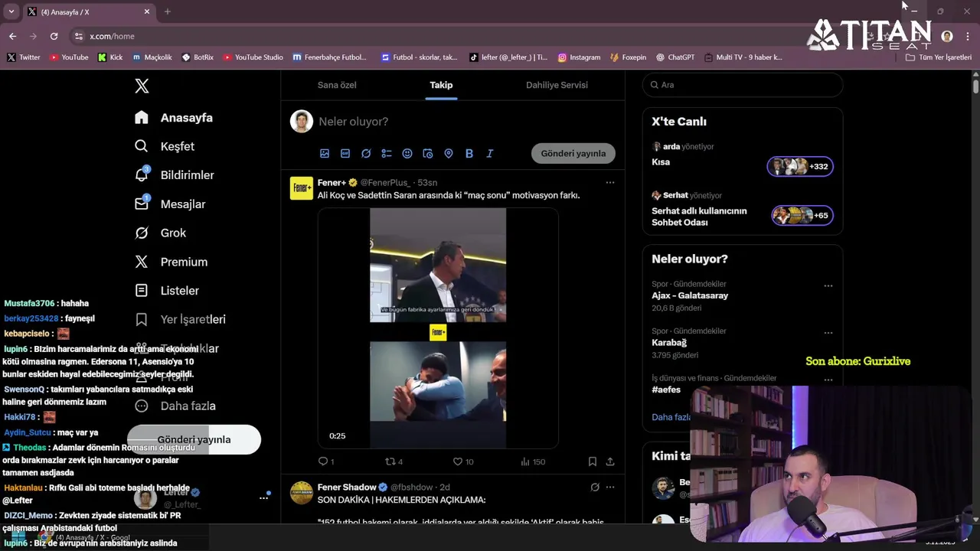Open more options for Karabağ trend
This screenshot has height=551, width=980.
pyautogui.click(x=828, y=333)
